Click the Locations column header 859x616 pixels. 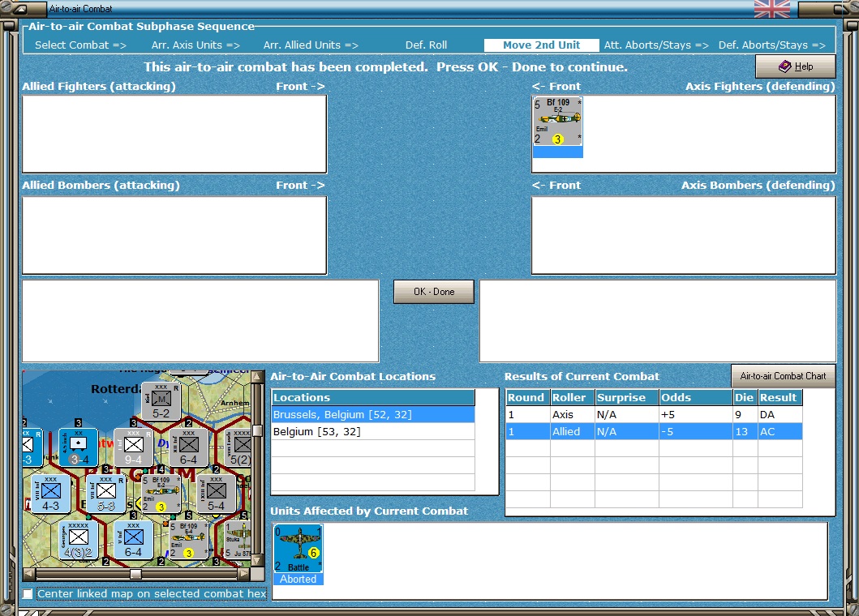(x=373, y=397)
